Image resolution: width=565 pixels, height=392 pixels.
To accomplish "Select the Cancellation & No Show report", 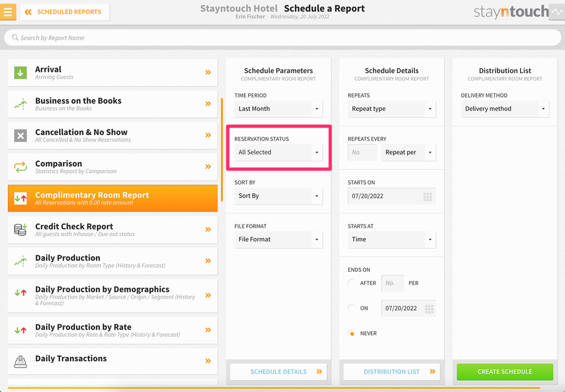I will pos(113,135).
